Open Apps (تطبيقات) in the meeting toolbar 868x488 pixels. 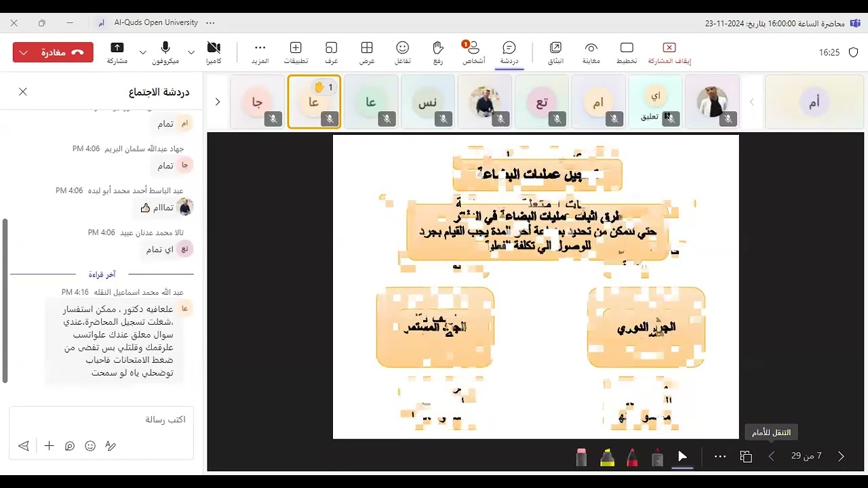pos(296,52)
